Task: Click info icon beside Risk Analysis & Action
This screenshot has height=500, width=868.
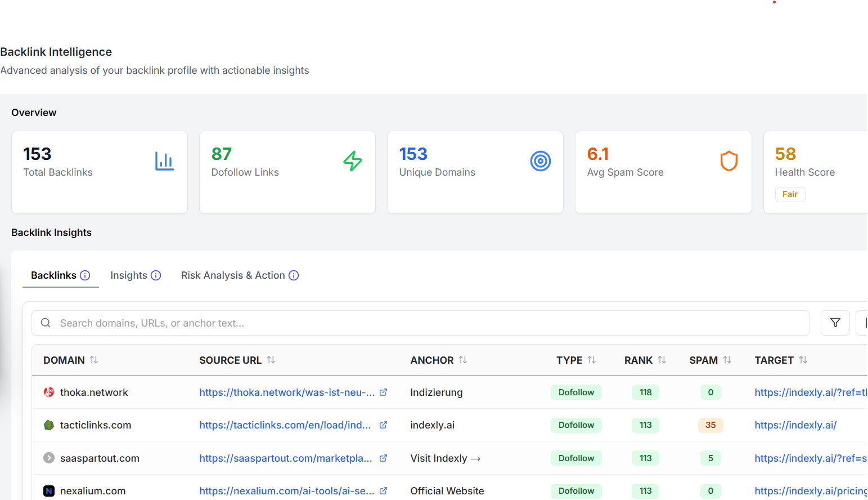Action: tap(294, 275)
